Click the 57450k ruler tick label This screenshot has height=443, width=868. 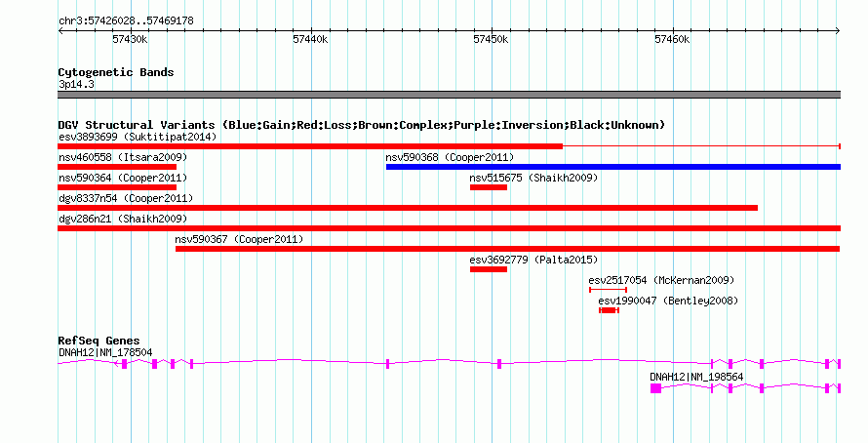pyautogui.click(x=491, y=39)
